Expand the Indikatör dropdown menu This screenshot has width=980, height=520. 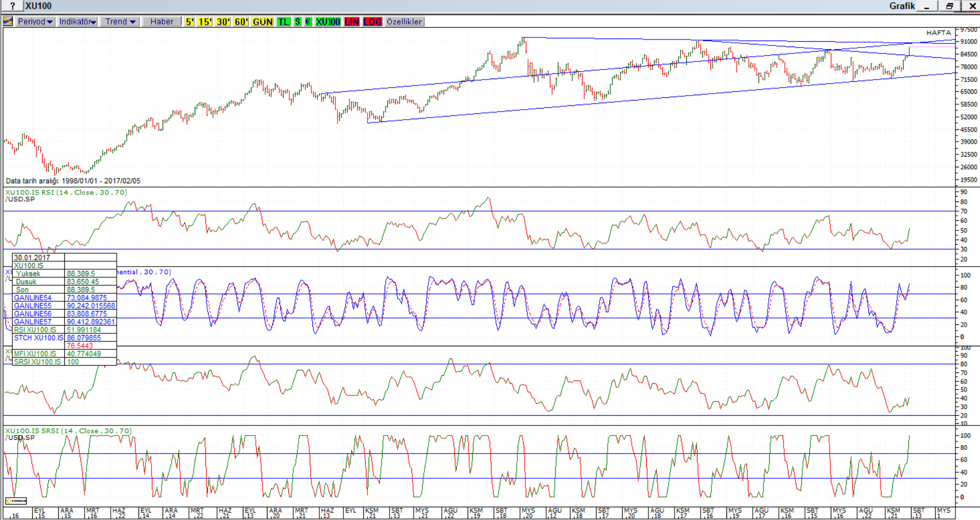[78, 22]
